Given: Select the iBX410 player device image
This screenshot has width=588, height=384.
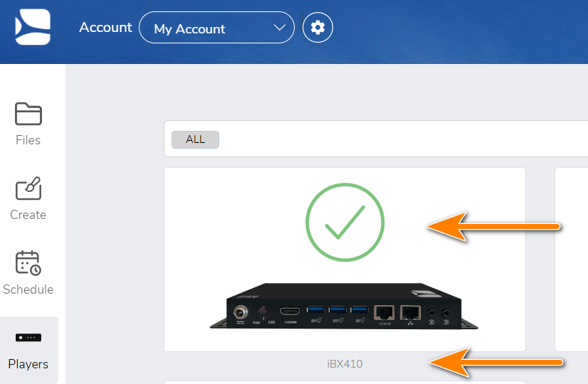Looking at the screenshot, I should point(345,306).
